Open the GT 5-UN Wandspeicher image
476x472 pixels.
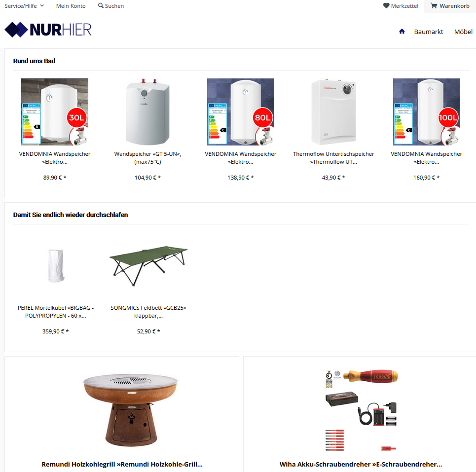(147, 111)
